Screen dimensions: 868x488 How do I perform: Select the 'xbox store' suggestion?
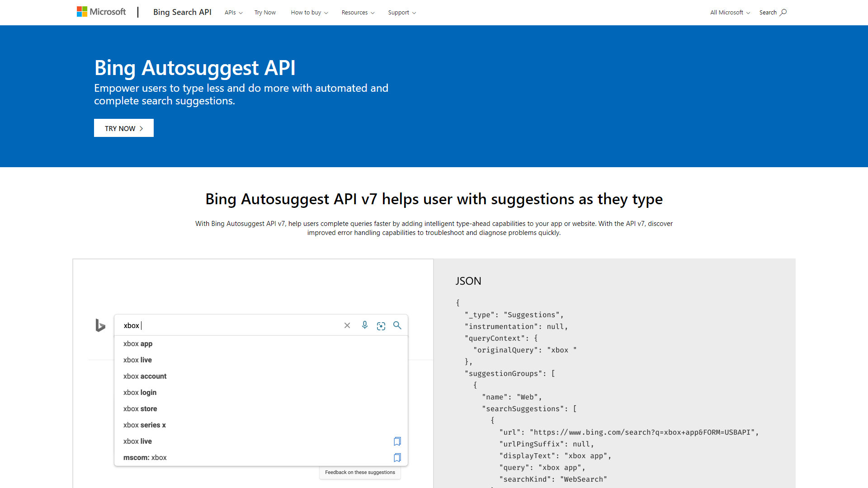click(261, 409)
